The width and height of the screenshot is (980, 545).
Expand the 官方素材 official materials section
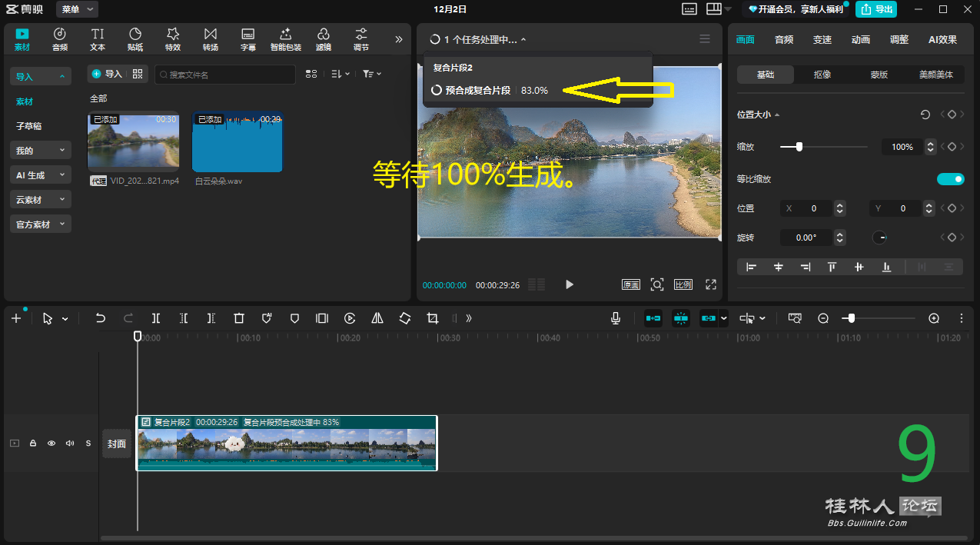(x=41, y=224)
